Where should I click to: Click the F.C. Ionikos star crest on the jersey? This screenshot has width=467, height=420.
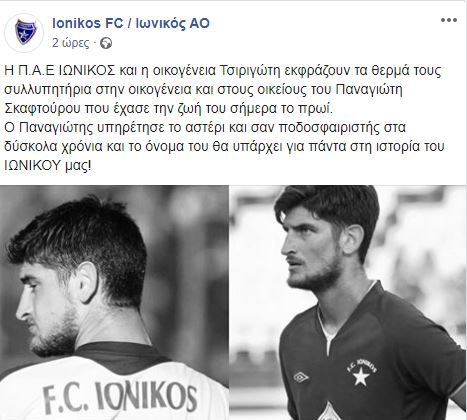362,372
